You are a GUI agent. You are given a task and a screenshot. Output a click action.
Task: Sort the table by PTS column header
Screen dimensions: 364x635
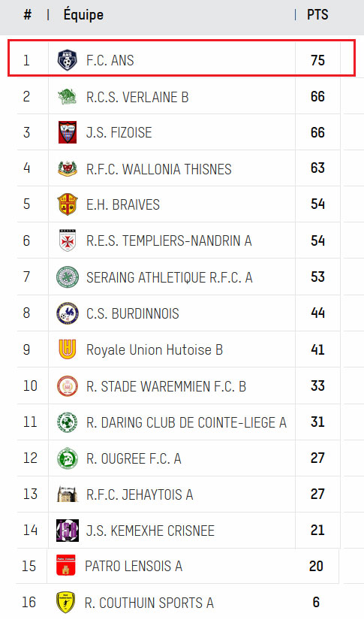point(317,14)
